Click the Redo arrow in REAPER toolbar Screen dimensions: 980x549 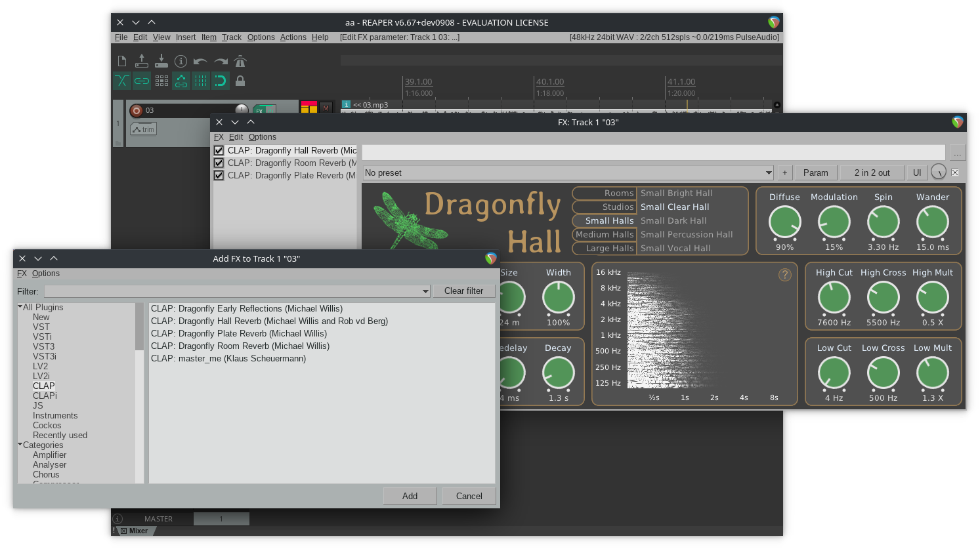221,62
